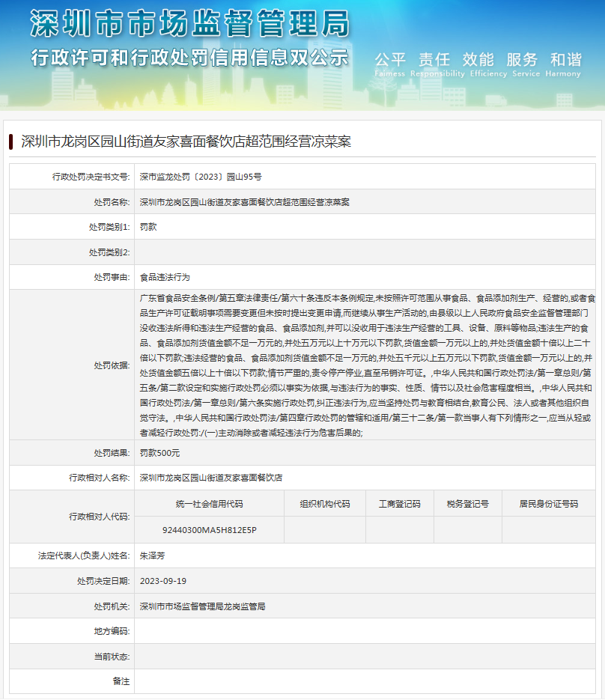Click the 法定代表人(负责人)姓名 label
Screen dimensions: 605x700
point(84,556)
